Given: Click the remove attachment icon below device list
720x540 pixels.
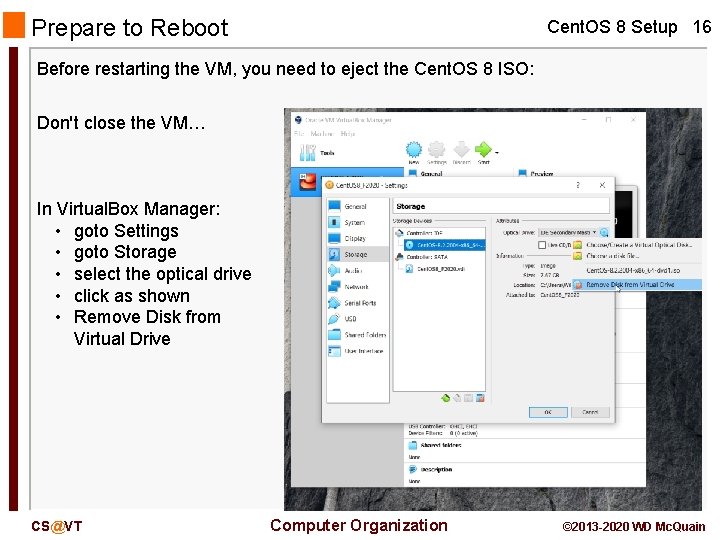Looking at the screenshot, I should tap(480, 398).
